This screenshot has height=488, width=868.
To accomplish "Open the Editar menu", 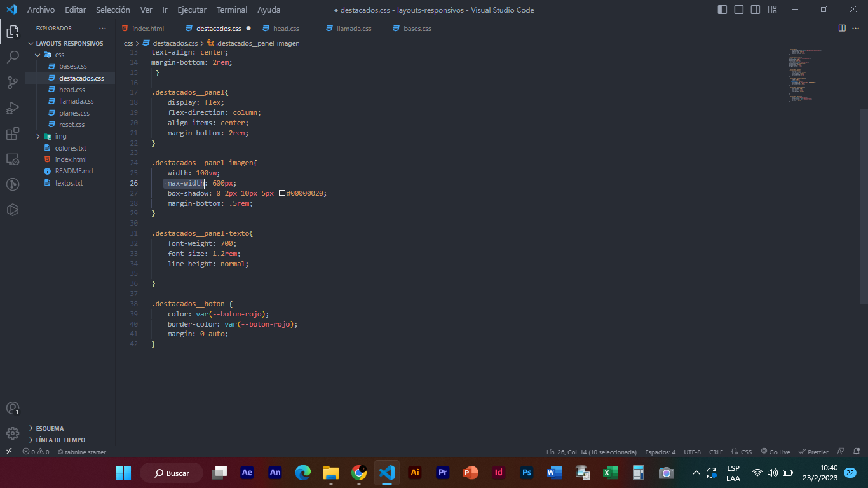I will tap(76, 10).
